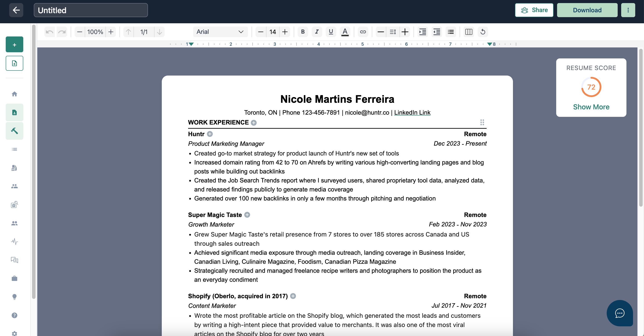Click the bulleted list icon
Image resolution: width=644 pixels, height=336 pixels.
(x=450, y=32)
